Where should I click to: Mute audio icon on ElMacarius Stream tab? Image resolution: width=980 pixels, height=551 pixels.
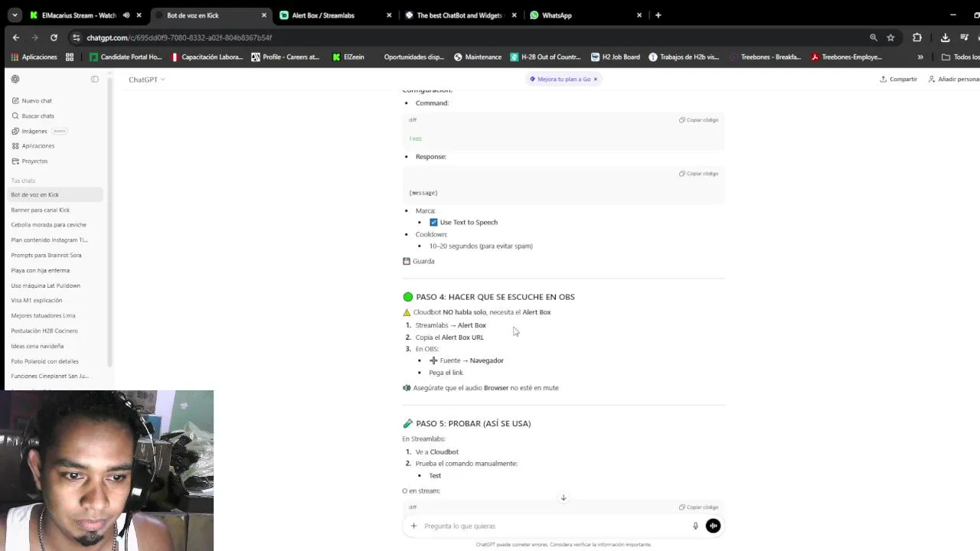click(126, 15)
